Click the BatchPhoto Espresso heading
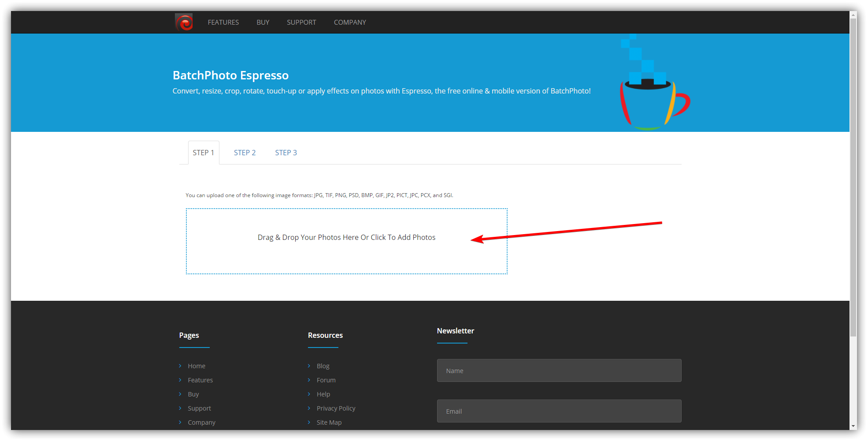This screenshot has width=868, height=441. click(x=230, y=75)
